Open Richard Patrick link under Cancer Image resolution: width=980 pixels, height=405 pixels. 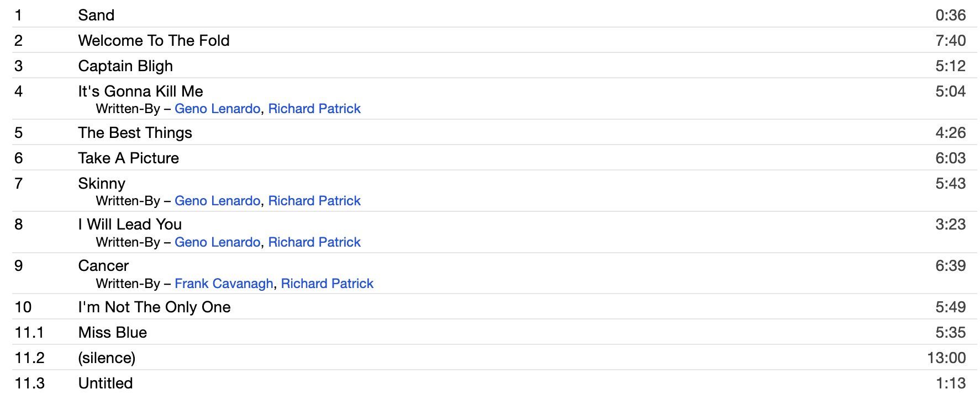327,284
